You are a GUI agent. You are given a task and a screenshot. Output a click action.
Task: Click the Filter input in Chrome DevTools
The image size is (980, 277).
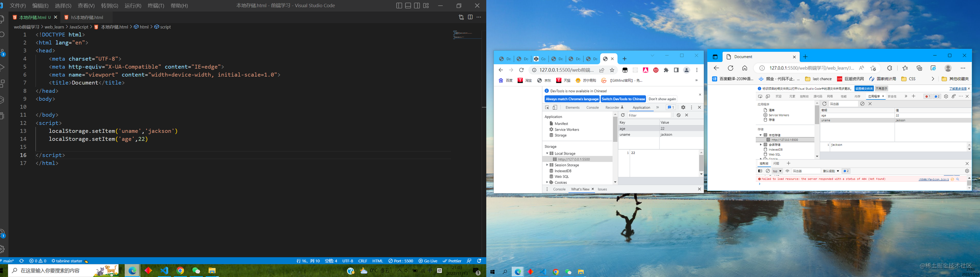click(x=649, y=115)
